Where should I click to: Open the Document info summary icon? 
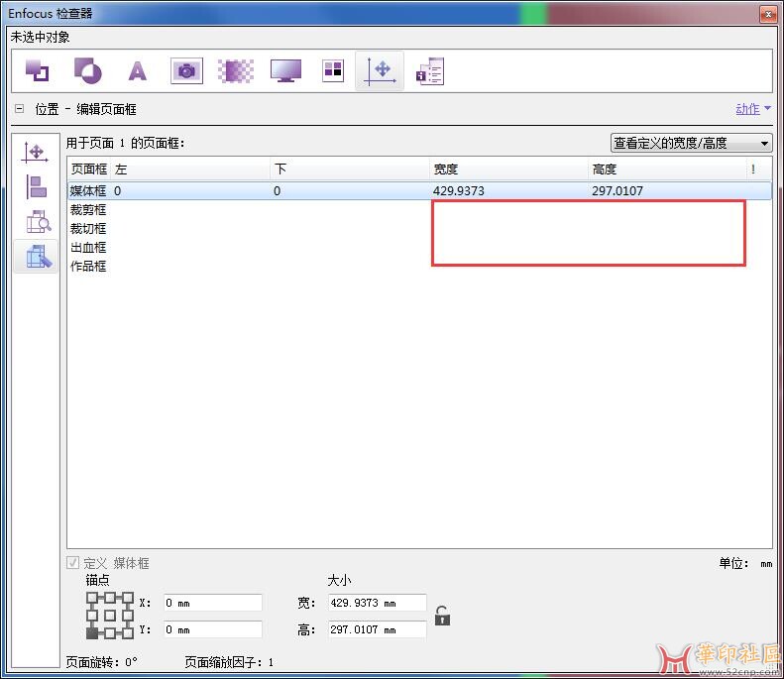pos(430,71)
